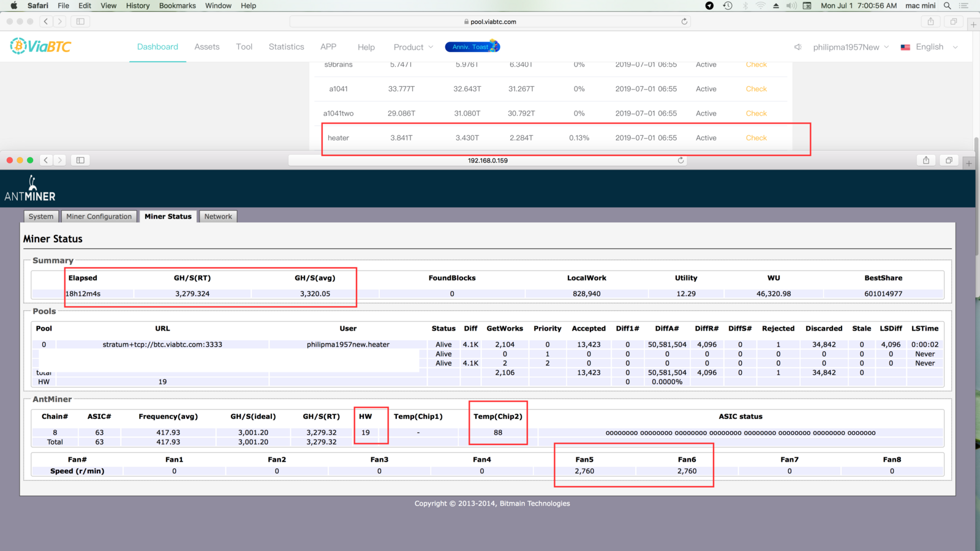Open the Assets nav item
This screenshot has width=980, height=551.
pos(207,47)
